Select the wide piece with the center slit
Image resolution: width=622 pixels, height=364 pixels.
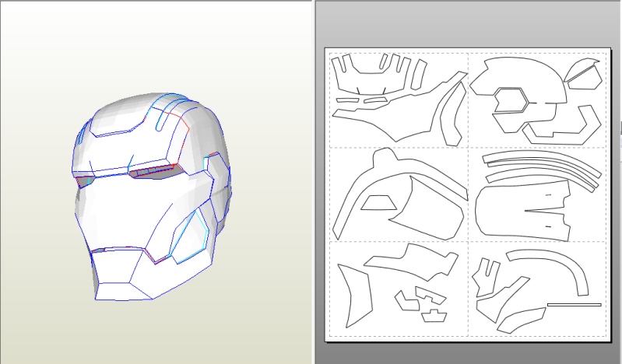click(523, 211)
